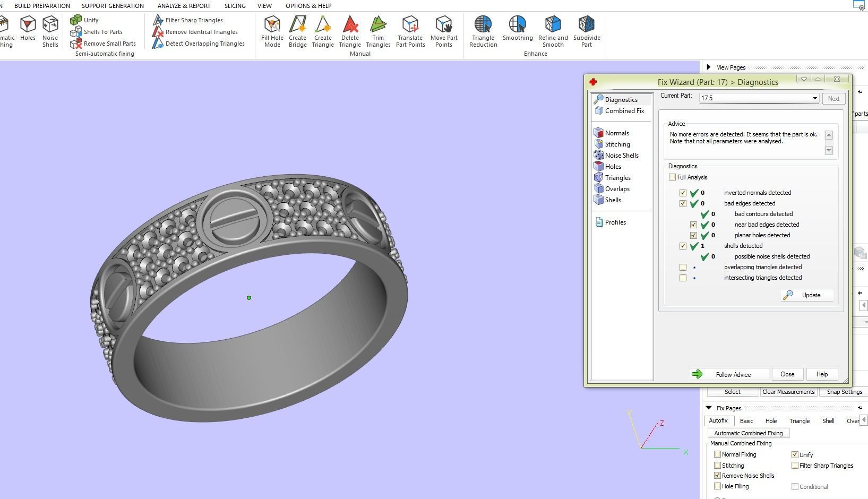Click Remove Small Parts

[103, 44]
